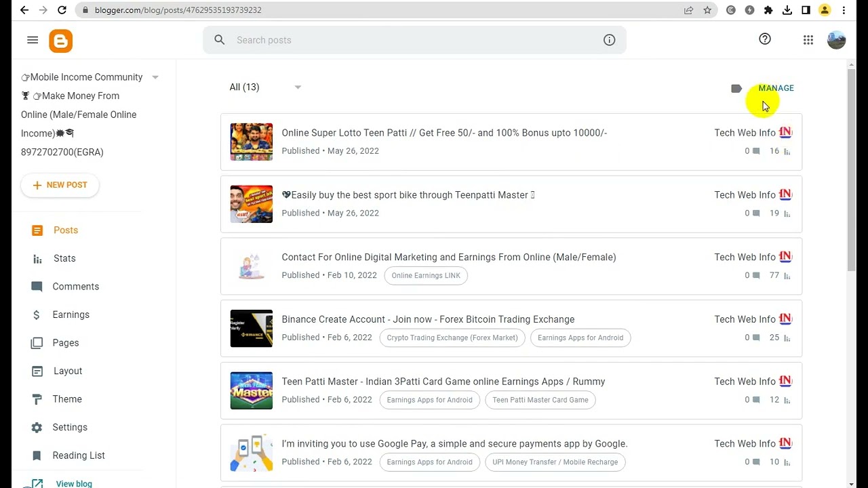Click the Search posts input field
The height and width of the screenshot is (488, 868).
point(414,40)
